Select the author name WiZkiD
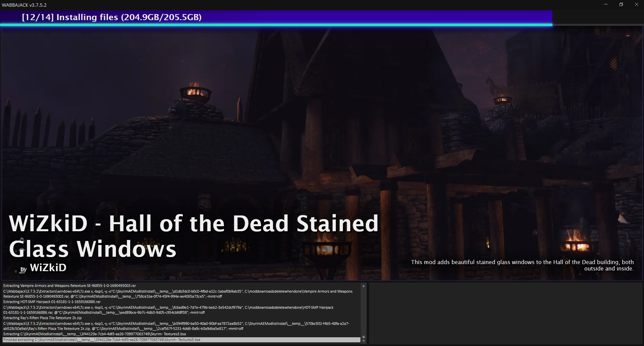 pos(48,268)
